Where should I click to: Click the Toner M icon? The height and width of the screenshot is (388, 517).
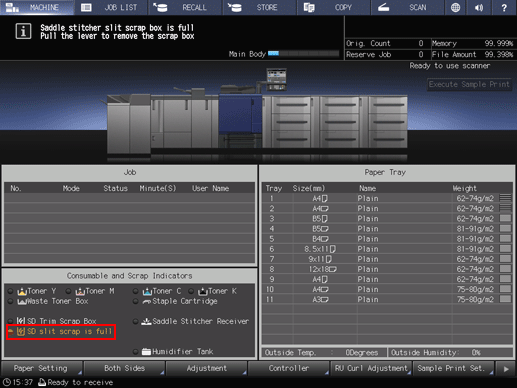(80, 292)
